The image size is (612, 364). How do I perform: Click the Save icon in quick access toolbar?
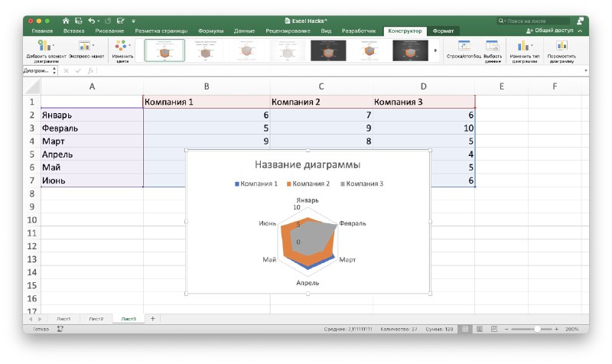coord(79,21)
